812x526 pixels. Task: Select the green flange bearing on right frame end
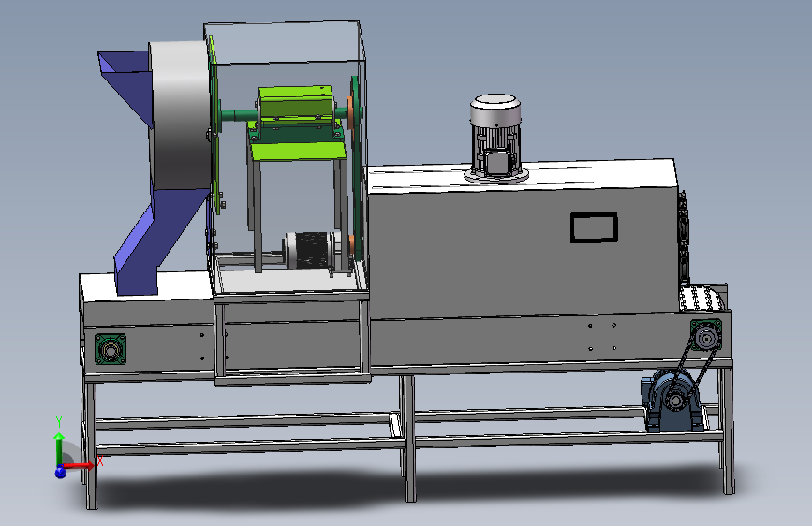706,335
